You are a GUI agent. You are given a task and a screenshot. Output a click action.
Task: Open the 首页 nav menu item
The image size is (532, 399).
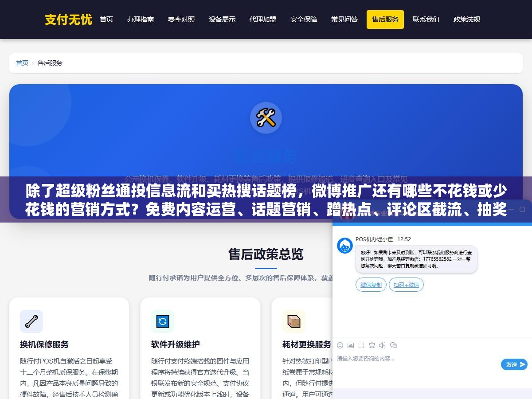106,20
